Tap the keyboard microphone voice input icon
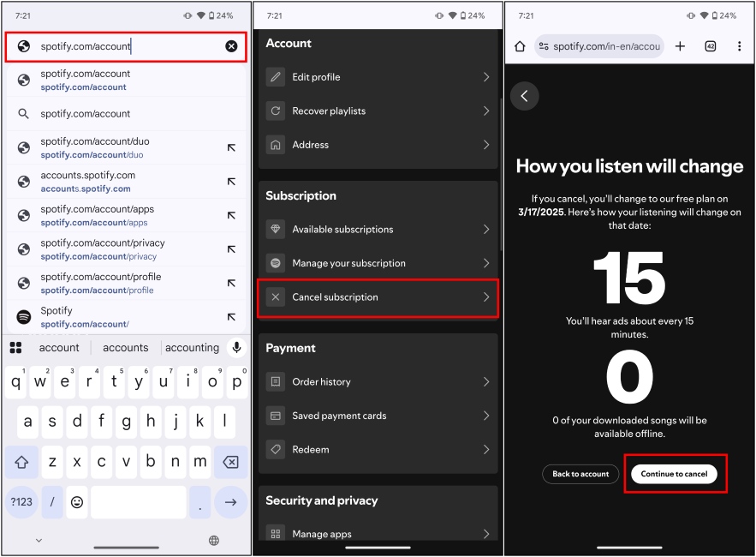 [237, 348]
